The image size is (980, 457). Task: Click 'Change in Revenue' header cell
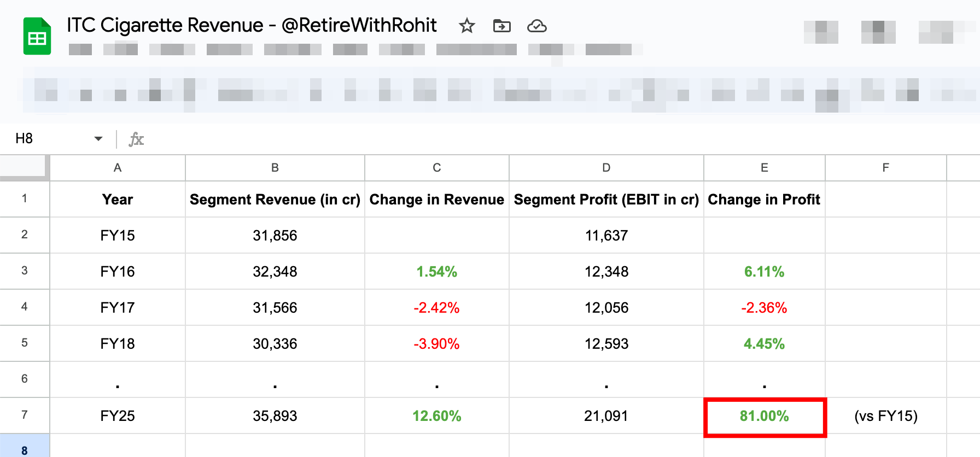[x=437, y=200]
